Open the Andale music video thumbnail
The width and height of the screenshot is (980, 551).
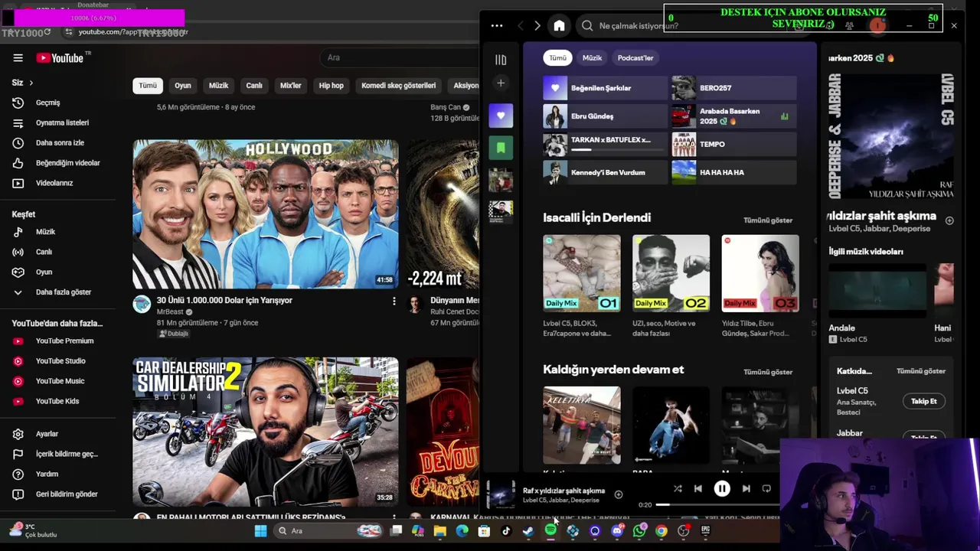[877, 291]
